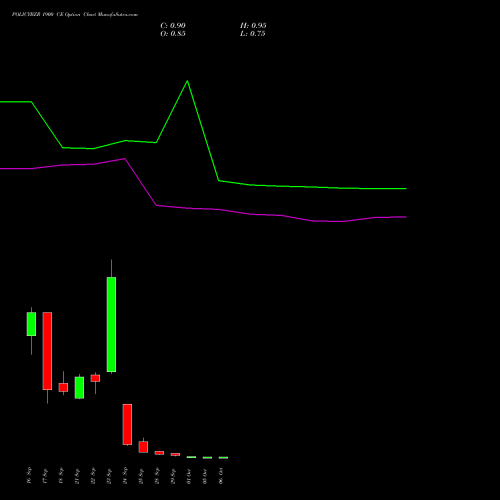Screen dimensions: 500x500
Task: Click the tiny green candle for 06 Oct
Action: coord(223,458)
